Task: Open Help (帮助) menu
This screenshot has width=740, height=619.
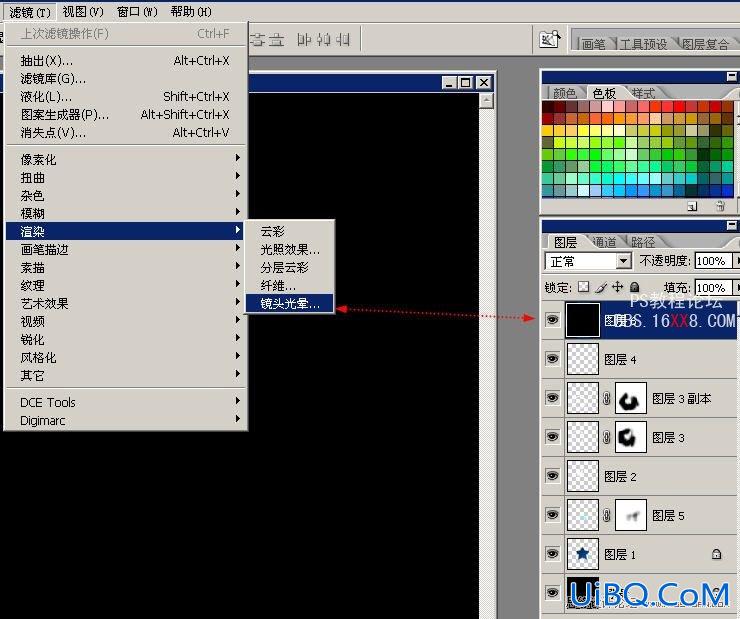Action: click(191, 11)
